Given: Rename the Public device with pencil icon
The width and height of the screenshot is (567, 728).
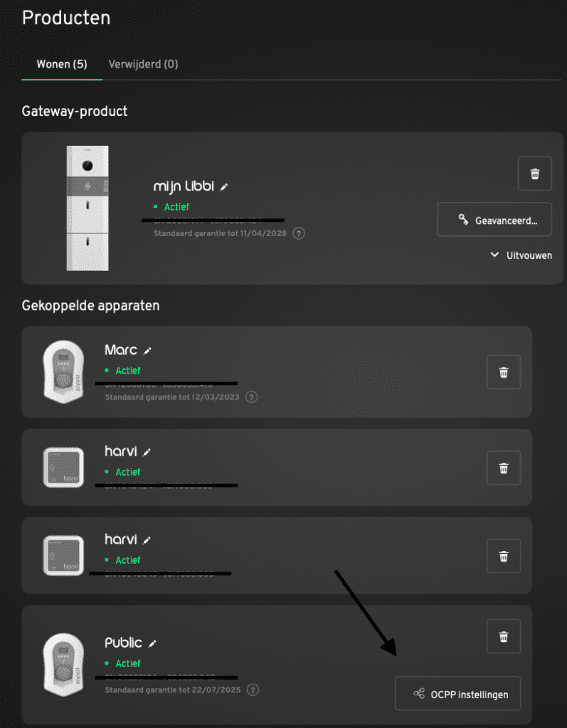Looking at the screenshot, I should 152,643.
